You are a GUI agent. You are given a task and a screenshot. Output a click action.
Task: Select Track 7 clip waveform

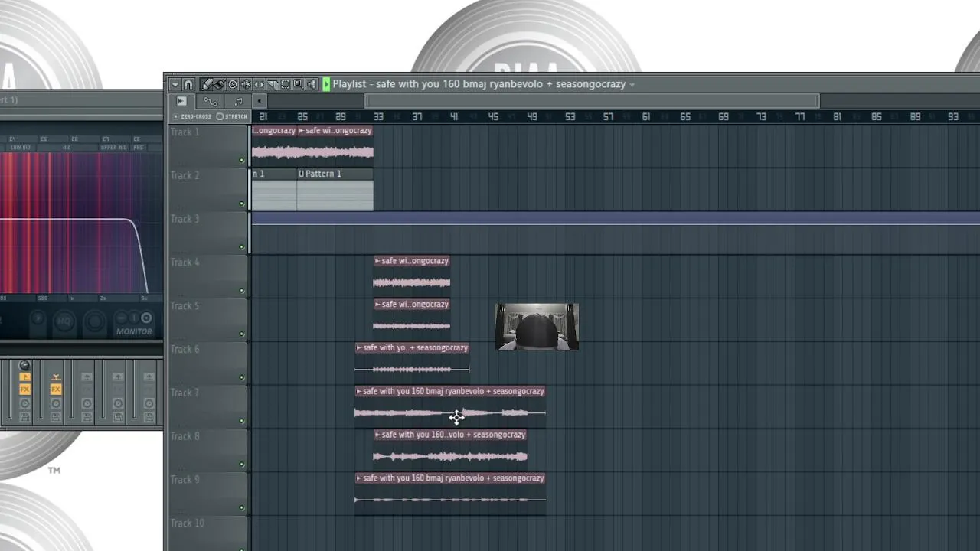tap(450, 414)
